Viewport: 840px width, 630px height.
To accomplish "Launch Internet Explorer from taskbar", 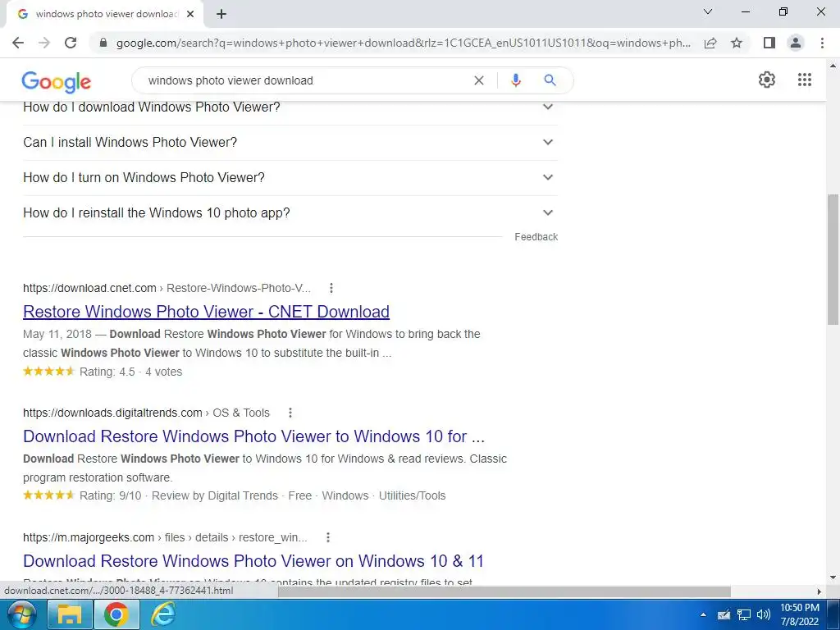I will tap(162, 614).
